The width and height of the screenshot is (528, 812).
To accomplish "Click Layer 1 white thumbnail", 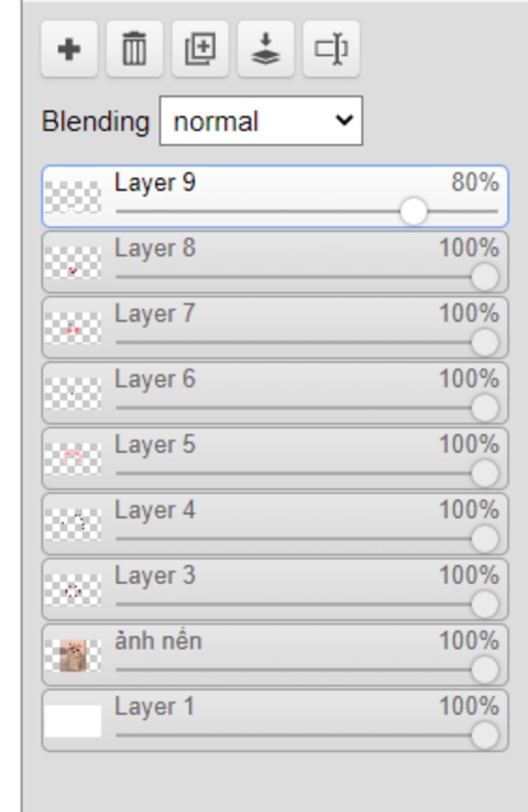I will [x=73, y=721].
